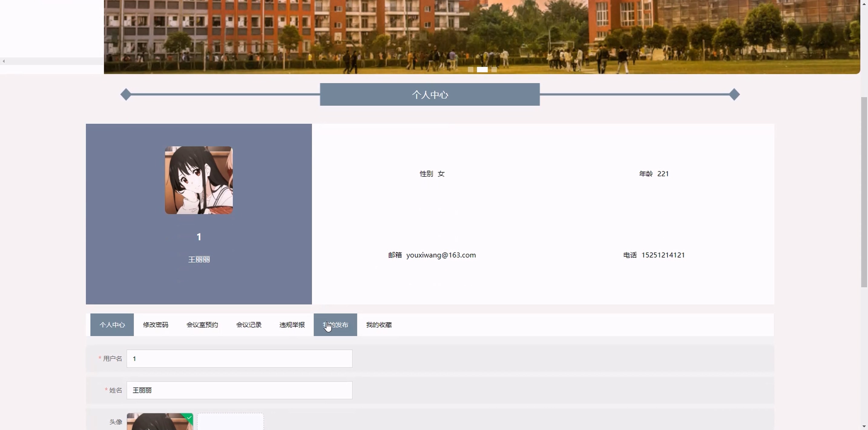Click the left diamond beside the 个人中心 heading
Image resolution: width=868 pixels, height=430 pixels.
pos(126,95)
